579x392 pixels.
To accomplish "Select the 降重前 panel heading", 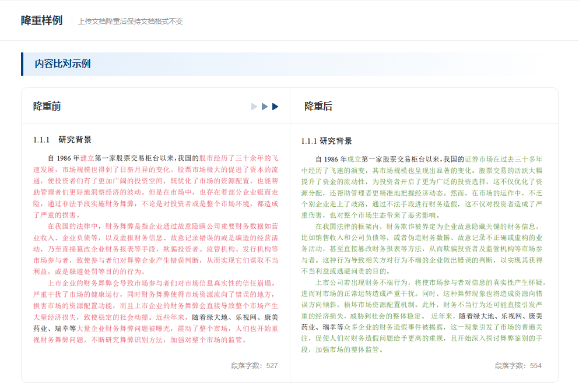I will tap(47, 106).
